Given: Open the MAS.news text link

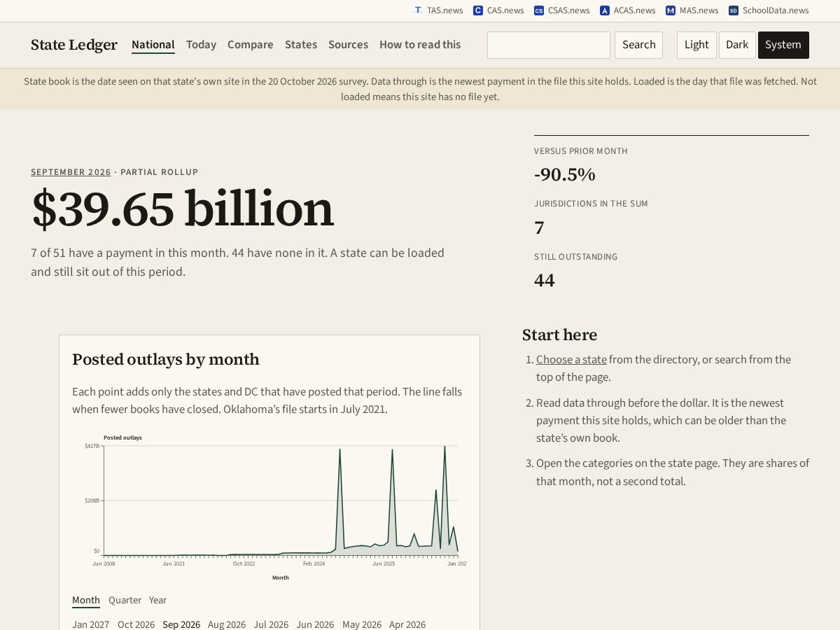Looking at the screenshot, I should pos(699,10).
